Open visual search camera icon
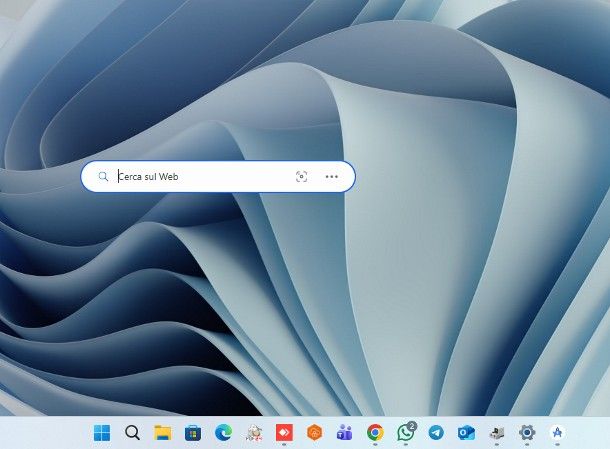The image size is (610, 449). 301,177
